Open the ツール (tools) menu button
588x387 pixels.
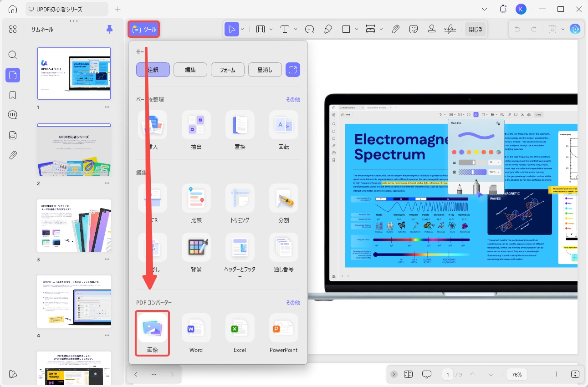point(144,29)
